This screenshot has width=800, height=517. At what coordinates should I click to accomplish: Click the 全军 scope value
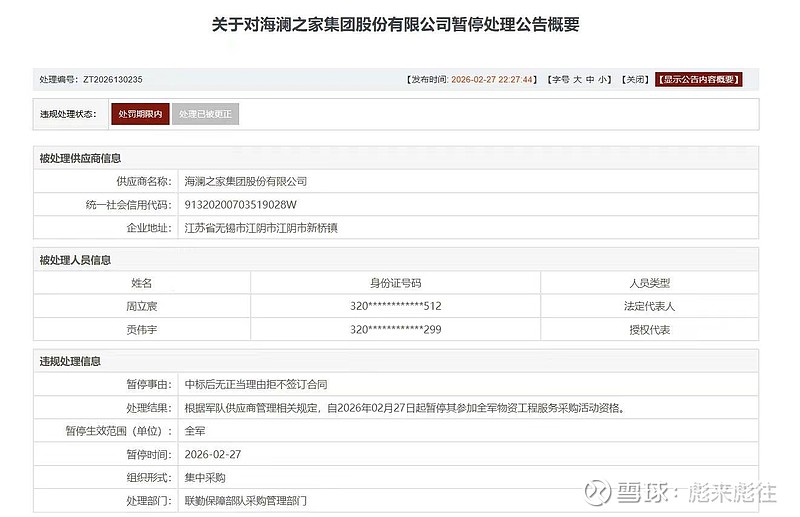click(x=194, y=431)
